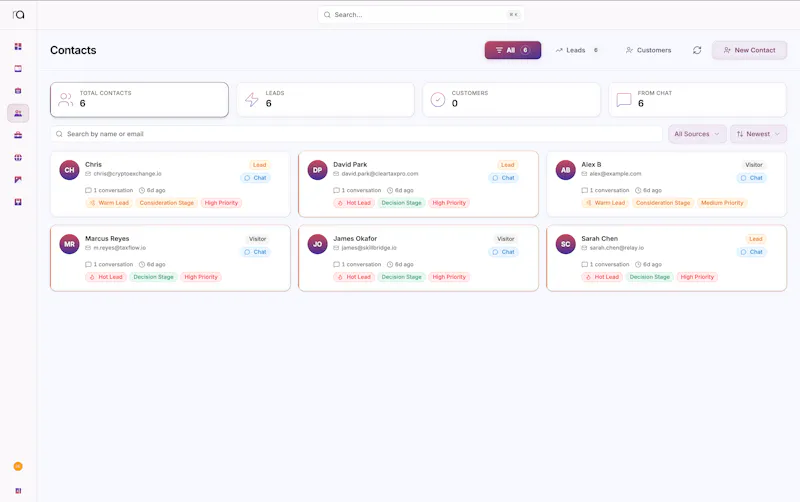Show All contacts filter tab
This screenshot has height=502, width=800.
(x=513, y=50)
